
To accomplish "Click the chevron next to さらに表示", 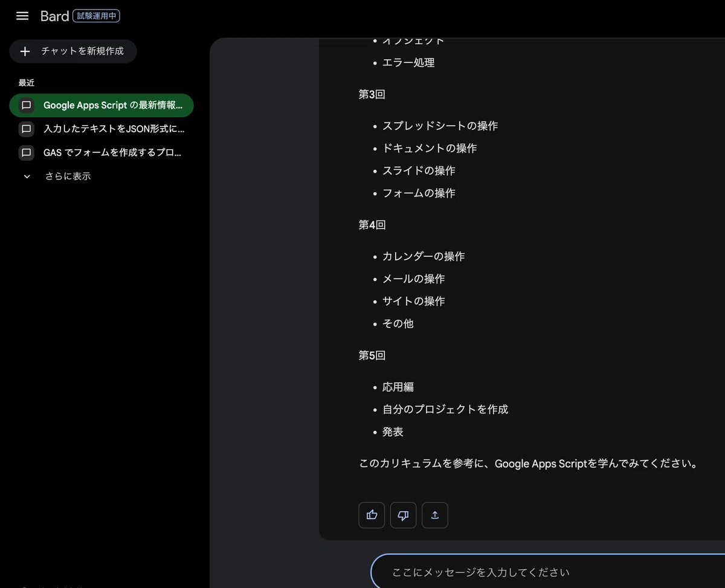I will (27, 176).
